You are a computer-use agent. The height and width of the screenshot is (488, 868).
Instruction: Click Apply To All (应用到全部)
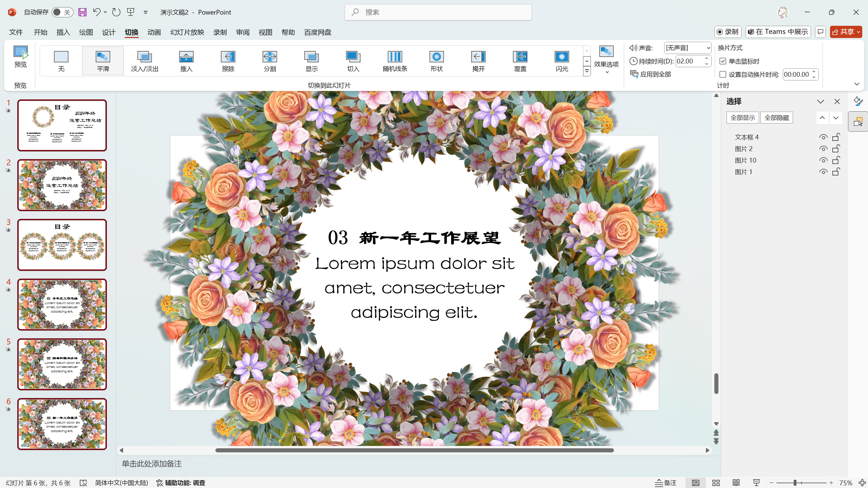click(651, 74)
